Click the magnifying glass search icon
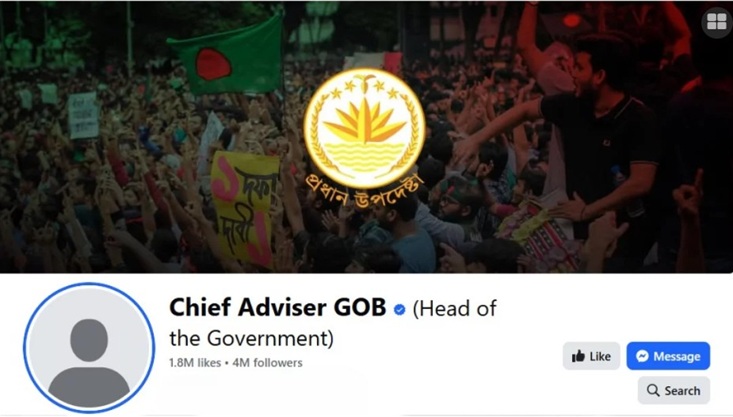Screen dimensions: 733x417 (x=653, y=390)
